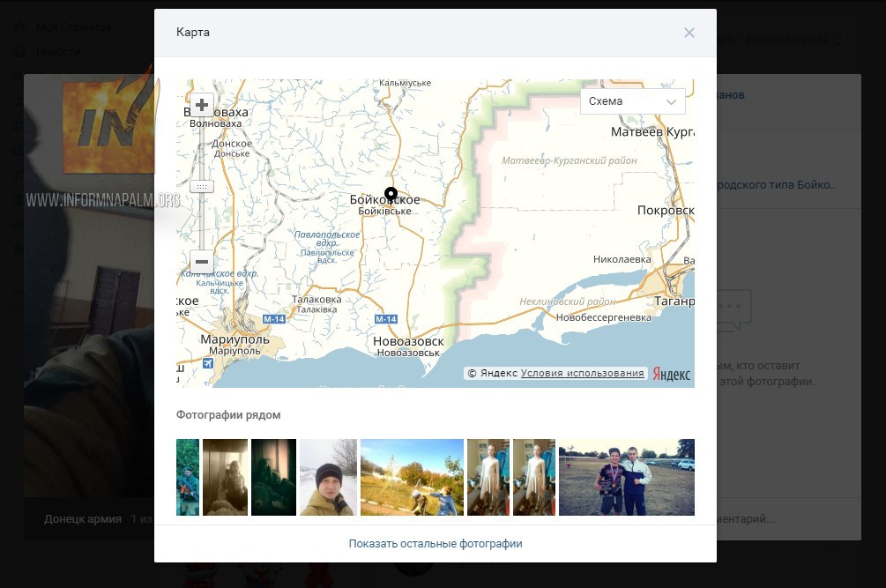Click the Талаковка label on the map
Image resolution: width=886 pixels, height=588 pixels.
(316, 300)
